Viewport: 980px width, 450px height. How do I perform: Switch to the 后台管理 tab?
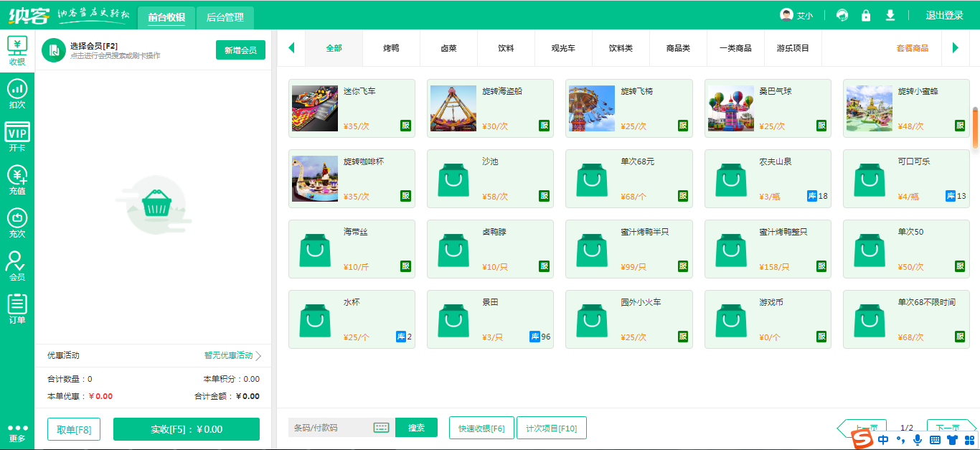tap(225, 17)
